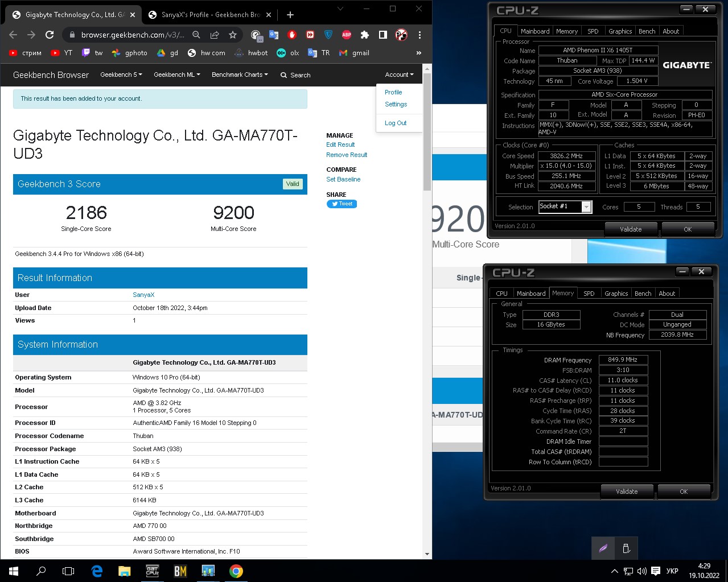Open the clock and date flyout
The height and width of the screenshot is (582, 728).
[704, 571]
